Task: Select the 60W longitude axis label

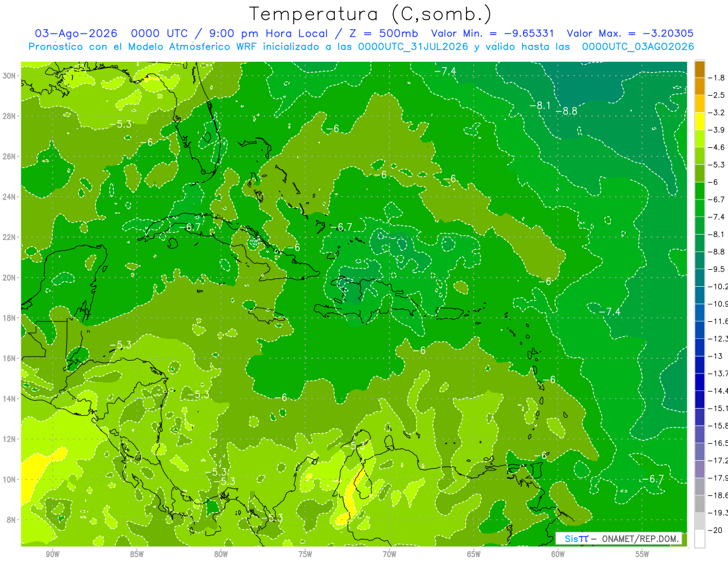Action: (x=558, y=554)
